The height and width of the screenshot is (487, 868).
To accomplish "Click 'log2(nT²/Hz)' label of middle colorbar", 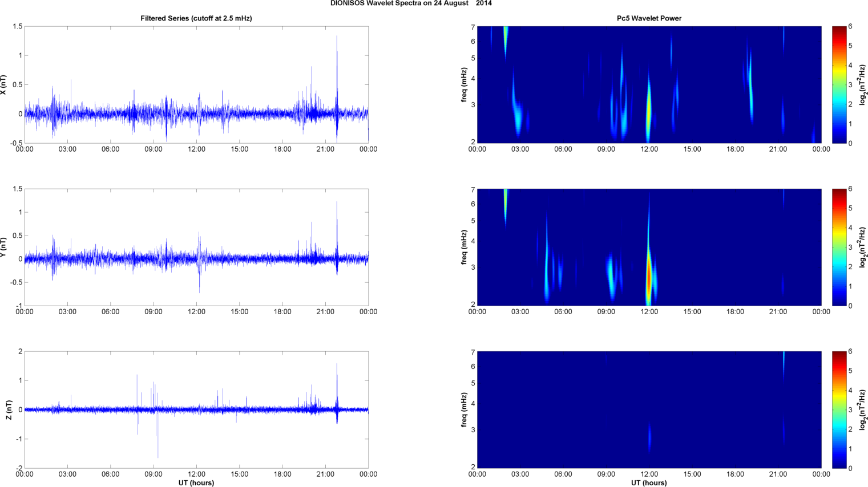I will [x=863, y=247].
